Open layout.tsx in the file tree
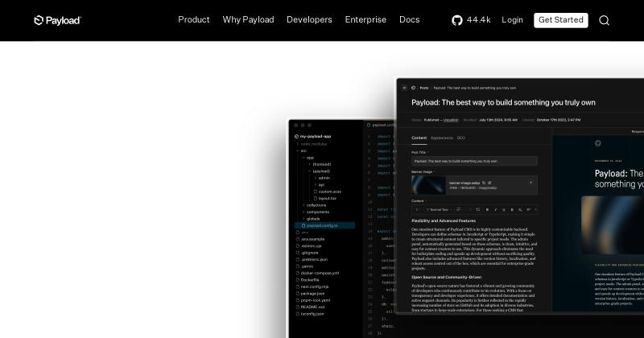 point(325,198)
